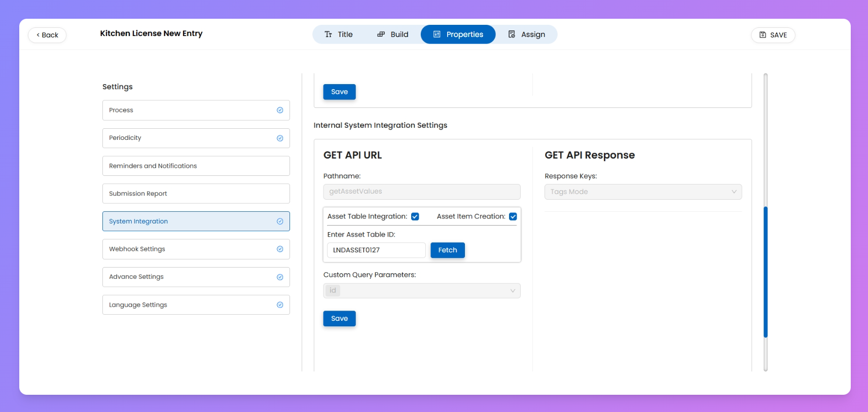Click the Internal System Integration Settings heading

(380, 125)
